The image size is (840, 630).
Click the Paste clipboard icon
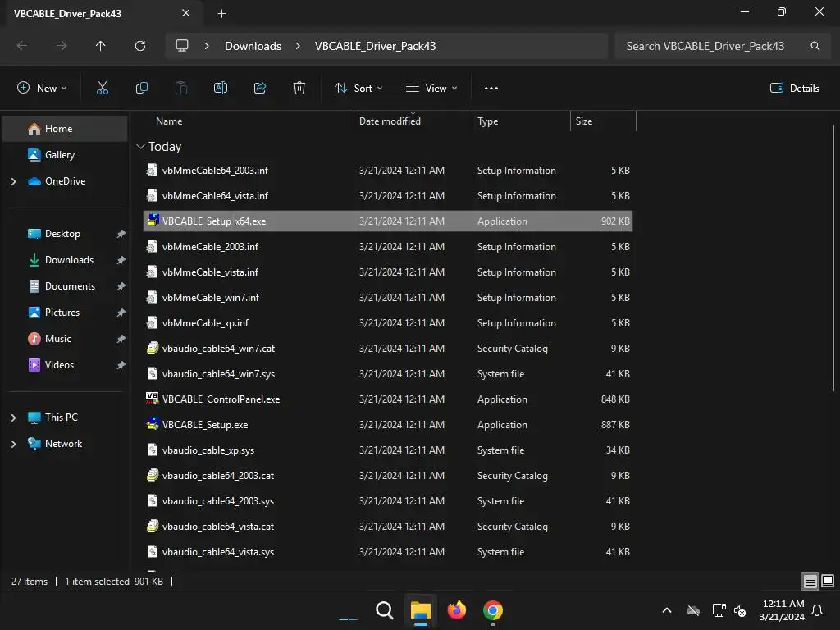tap(181, 88)
